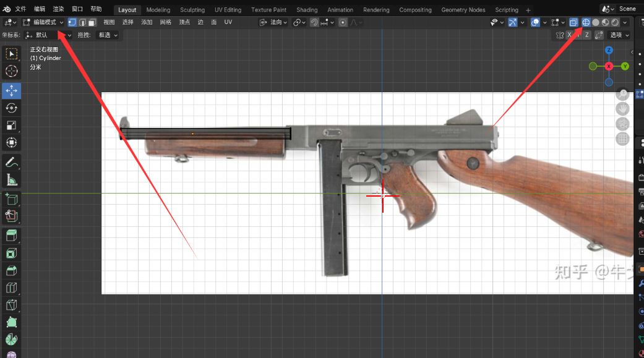This screenshot has height=358, width=644.
Task: Click the pan view hand gizmo
Action: click(623, 109)
